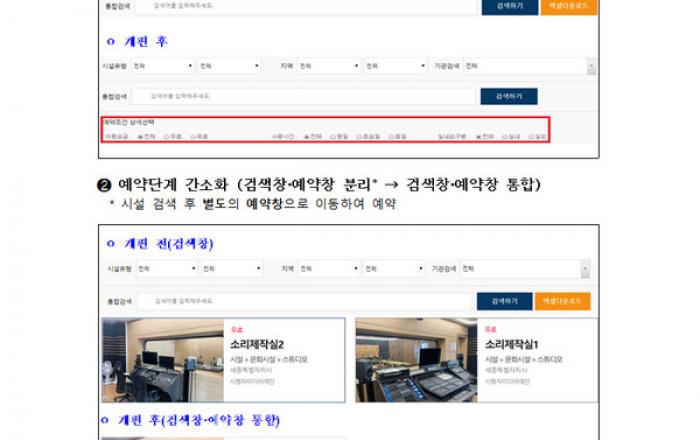Select 이용요금 유료 radio button
Screen dimensions: 700x440
pos(193,137)
